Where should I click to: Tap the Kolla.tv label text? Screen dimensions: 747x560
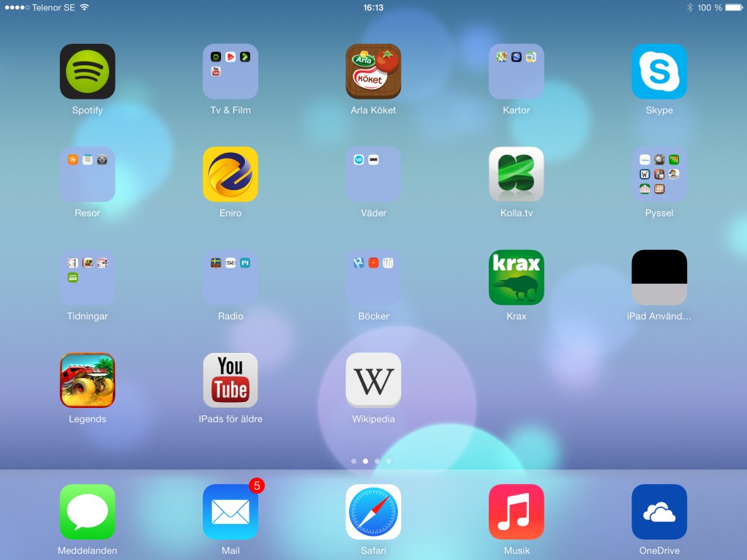tap(516, 213)
